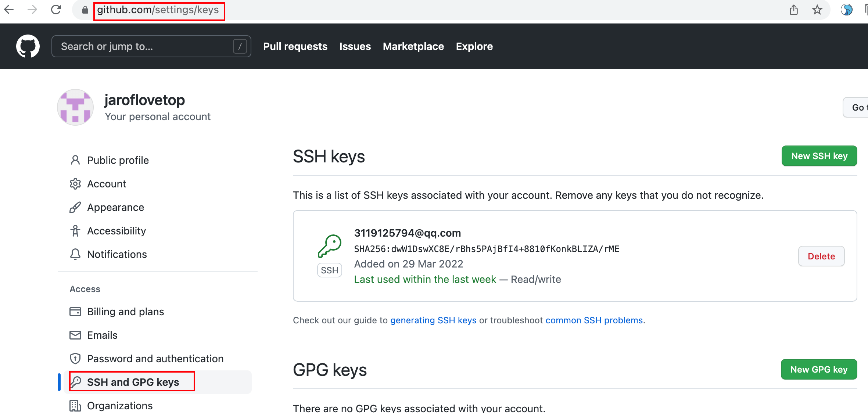Click the bell icon beside Notifications
Viewport: 868px width, 413px height.
tap(75, 254)
